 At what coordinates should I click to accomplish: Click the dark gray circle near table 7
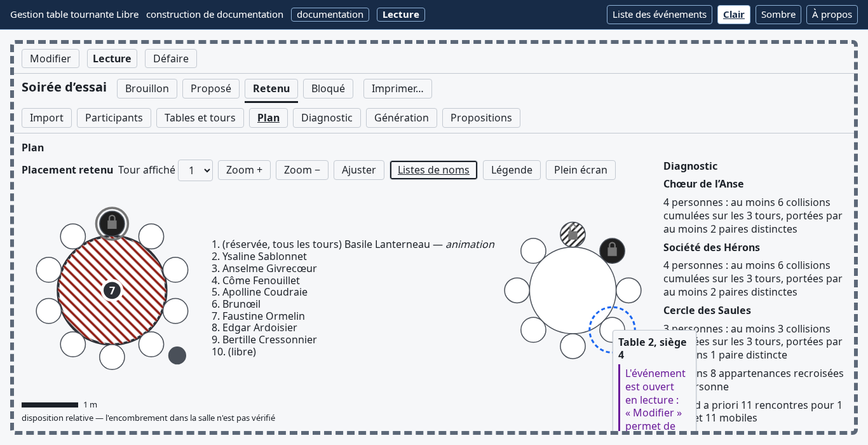(x=177, y=355)
